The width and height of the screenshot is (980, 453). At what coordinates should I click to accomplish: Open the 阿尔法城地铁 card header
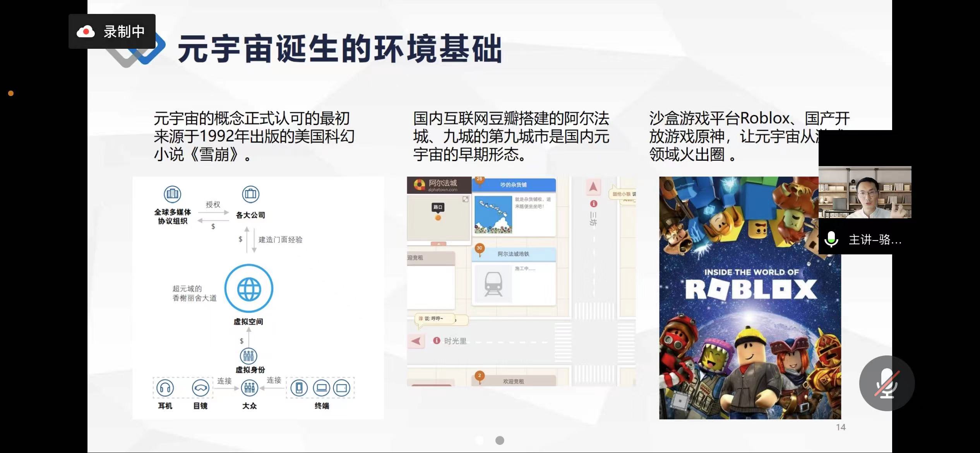coord(514,254)
